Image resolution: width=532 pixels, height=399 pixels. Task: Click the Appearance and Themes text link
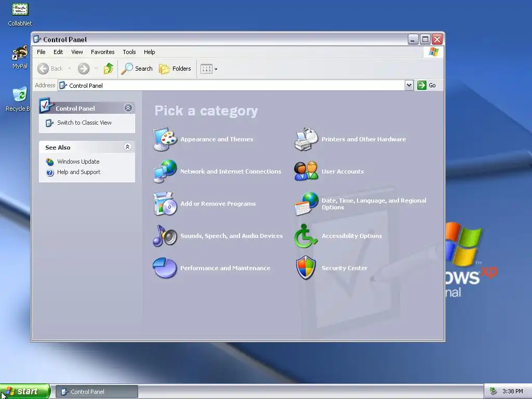(217, 139)
